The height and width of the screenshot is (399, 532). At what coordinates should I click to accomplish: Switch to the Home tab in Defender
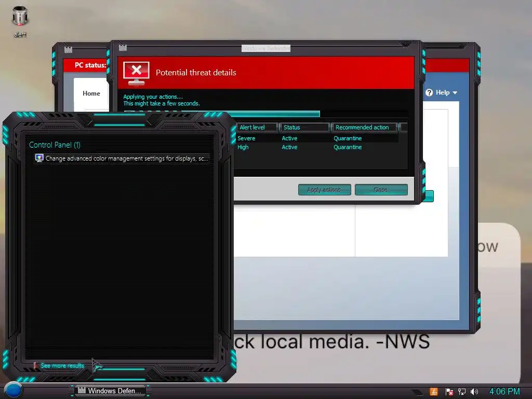(91, 94)
